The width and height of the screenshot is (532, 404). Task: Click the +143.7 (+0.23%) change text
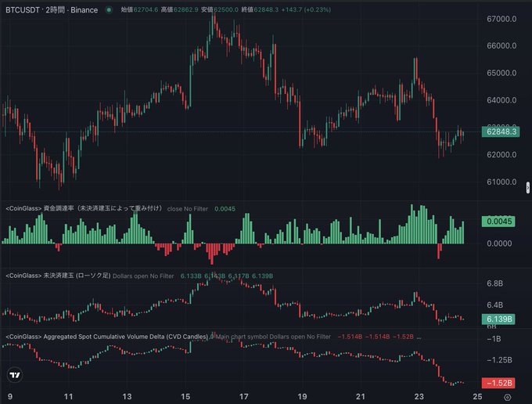click(x=306, y=9)
